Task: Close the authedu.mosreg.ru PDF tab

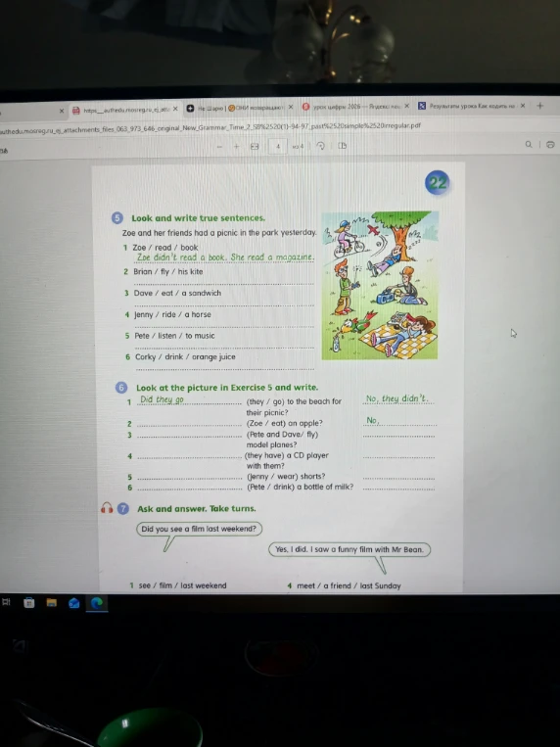Action: pyautogui.click(x=175, y=109)
